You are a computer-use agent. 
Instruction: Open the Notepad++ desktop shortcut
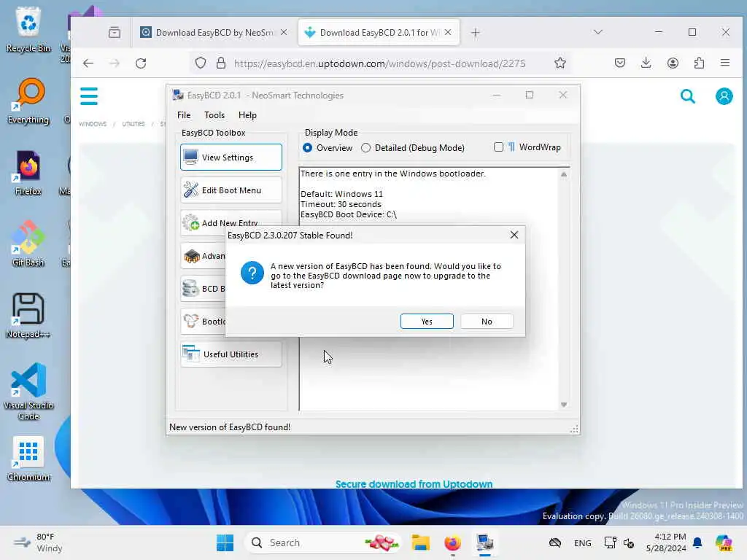(x=28, y=315)
